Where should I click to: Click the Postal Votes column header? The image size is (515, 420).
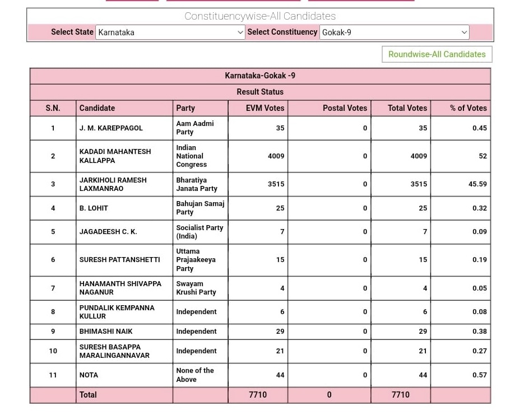345,108
